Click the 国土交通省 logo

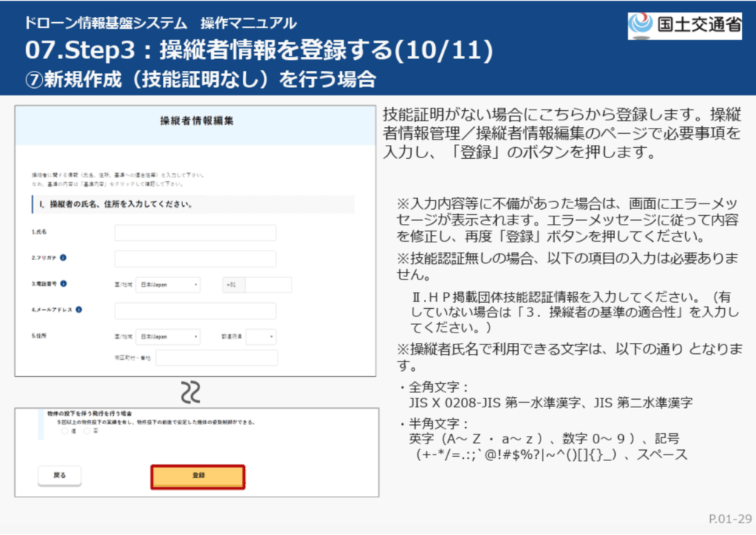685,25
